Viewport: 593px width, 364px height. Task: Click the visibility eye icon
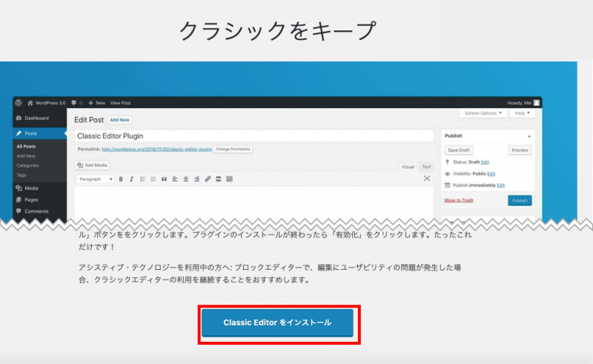(x=448, y=173)
